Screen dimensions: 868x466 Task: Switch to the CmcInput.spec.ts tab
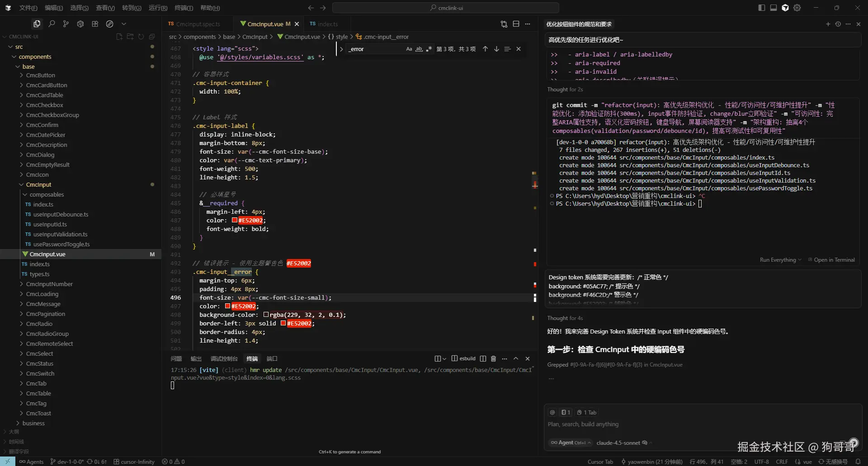198,24
